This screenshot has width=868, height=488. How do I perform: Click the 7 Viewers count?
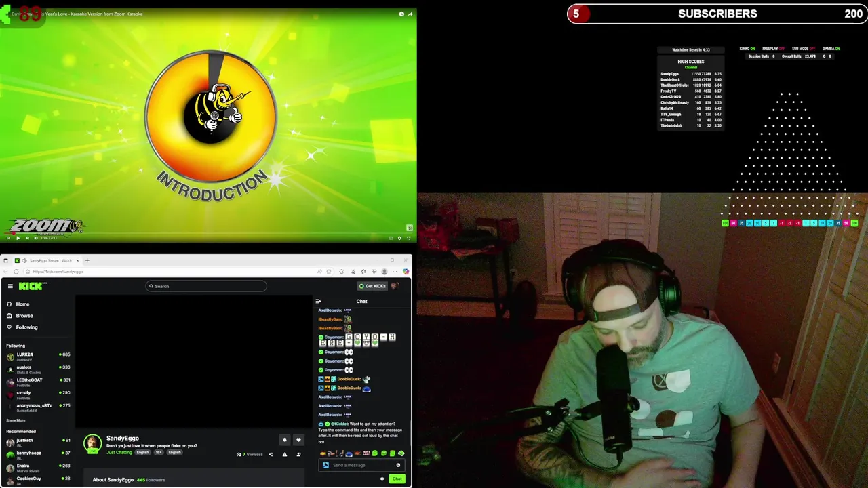click(x=250, y=454)
